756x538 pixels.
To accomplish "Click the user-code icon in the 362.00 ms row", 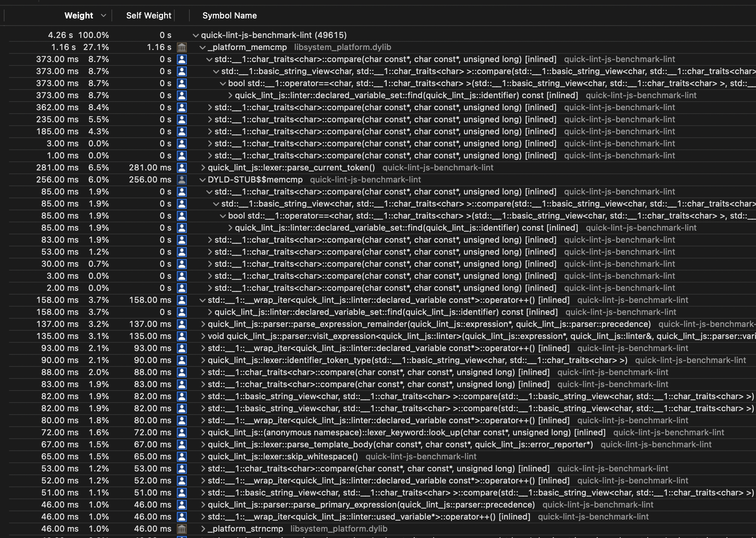I will click(182, 107).
